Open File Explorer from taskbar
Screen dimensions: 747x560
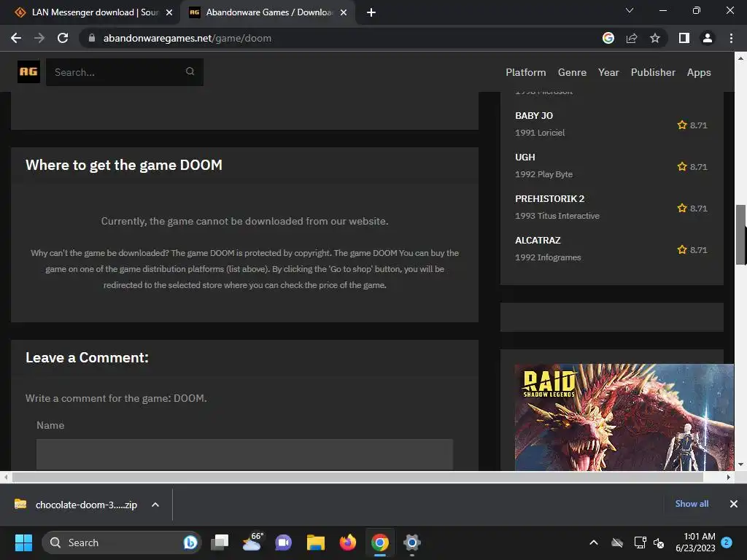pos(315,542)
